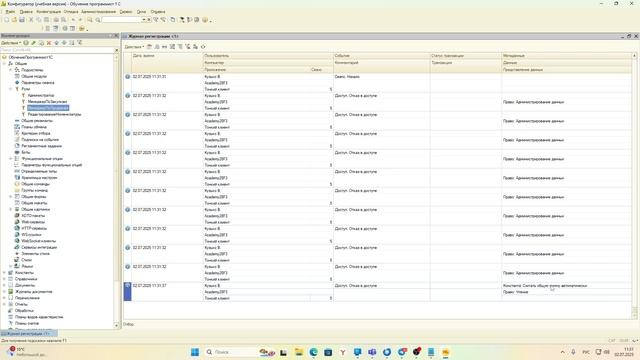Move item up in configuration tree toolbar

pos(57,43)
